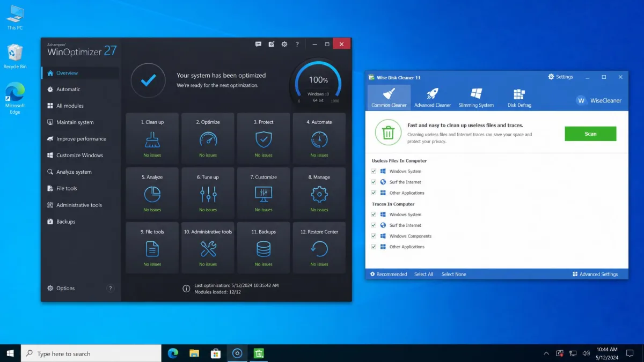
Task: Click the green Scan button
Action: point(590,134)
